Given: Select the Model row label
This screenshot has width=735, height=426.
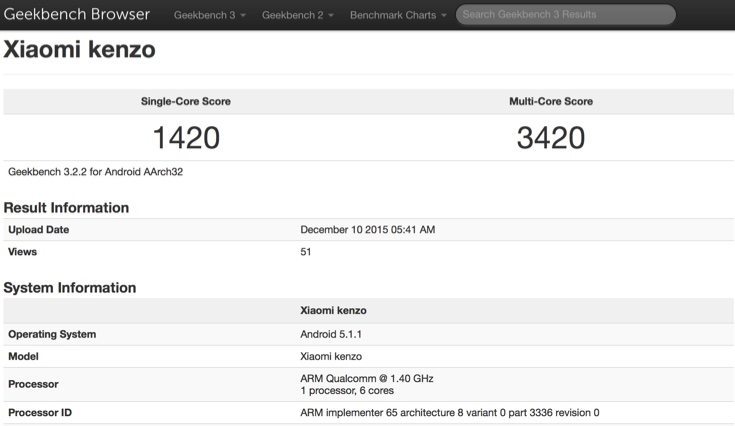Looking at the screenshot, I should (x=23, y=356).
